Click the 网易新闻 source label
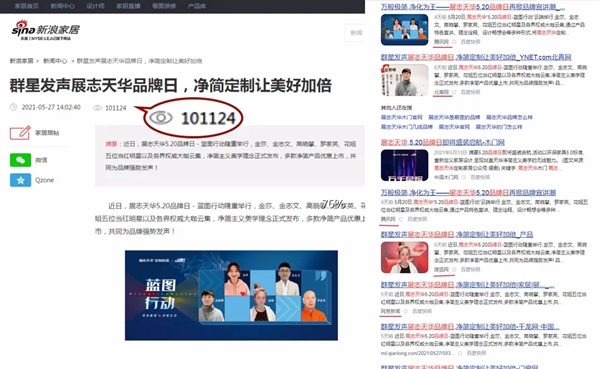Image resolution: width=600 pixels, height=369 pixels. pos(390,311)
